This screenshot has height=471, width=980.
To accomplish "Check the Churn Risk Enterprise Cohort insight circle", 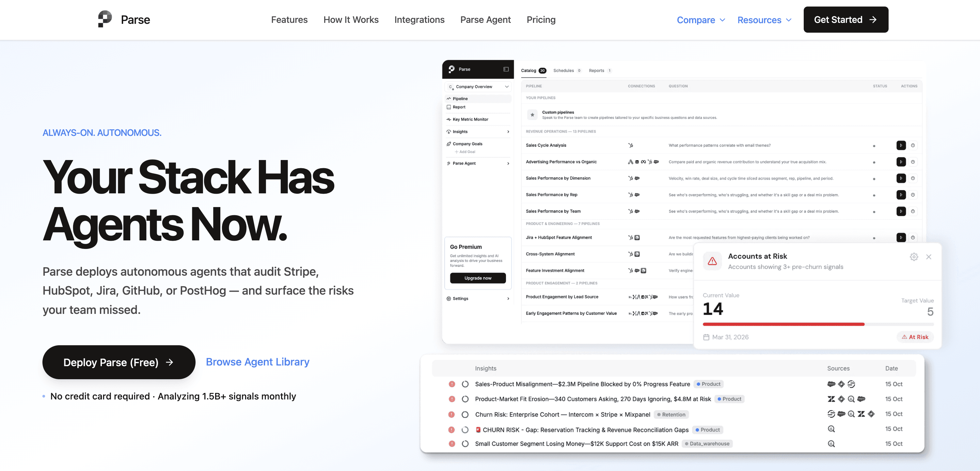I will 465,414.
